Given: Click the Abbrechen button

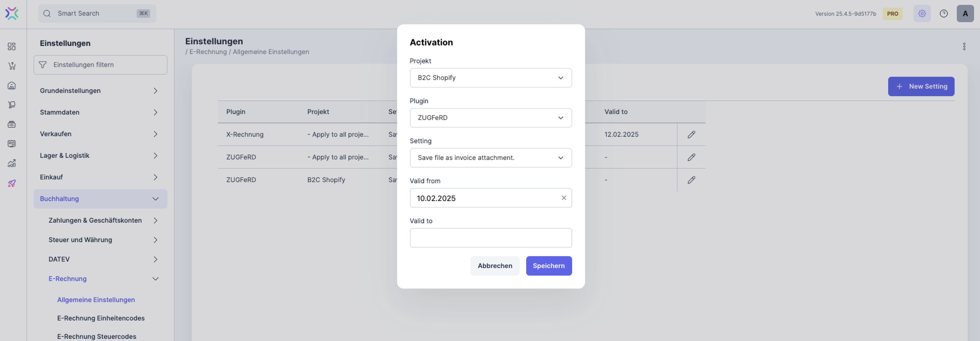Looking at the screenshot, I should coord(495,266).
